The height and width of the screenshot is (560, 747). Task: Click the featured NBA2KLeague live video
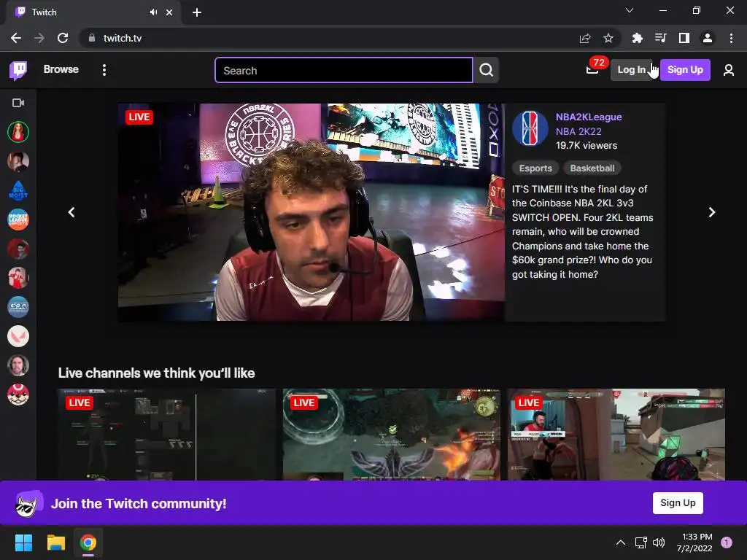pyautogui.click(x=311, y=212)
